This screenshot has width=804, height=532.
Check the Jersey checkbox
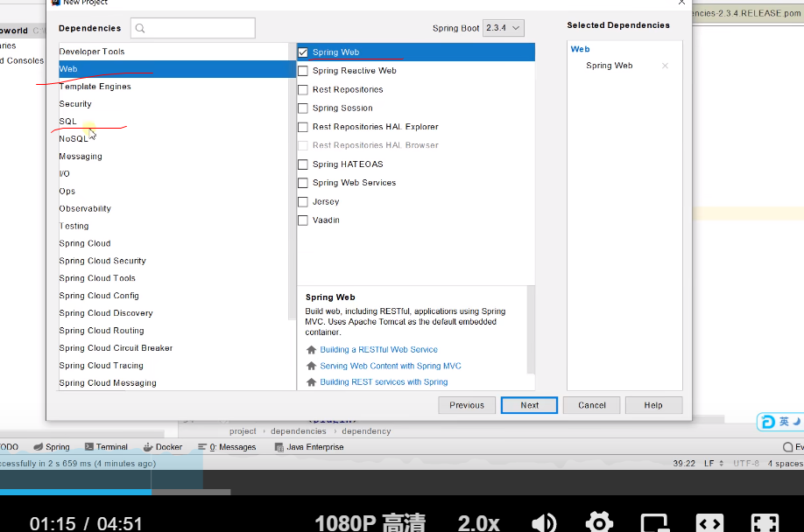click(303, 202)
